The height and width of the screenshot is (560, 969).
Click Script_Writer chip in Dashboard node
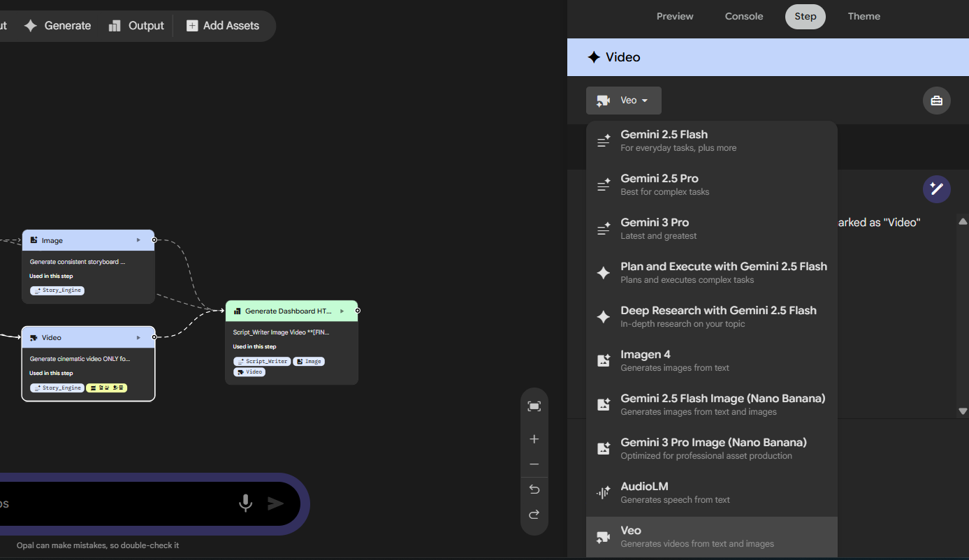(261, 361)
